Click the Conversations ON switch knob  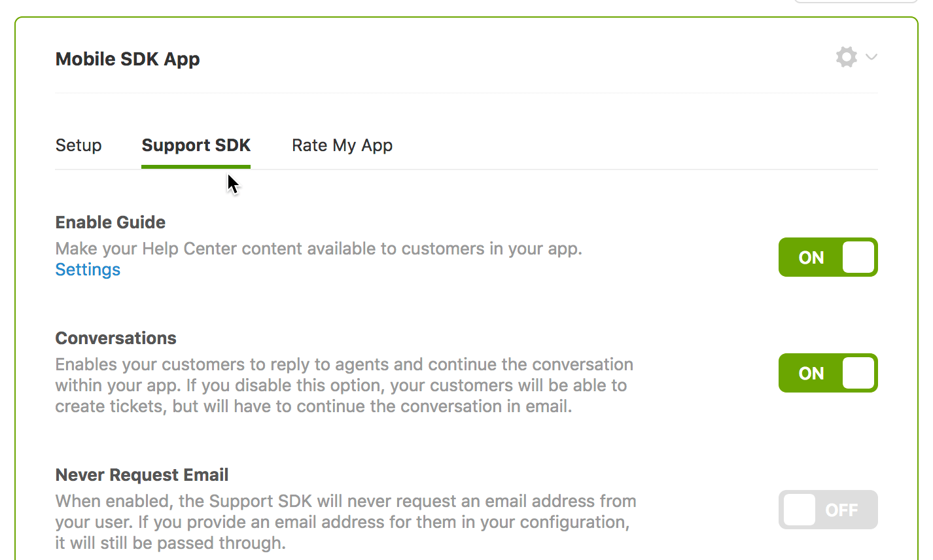tap(859, 373)
